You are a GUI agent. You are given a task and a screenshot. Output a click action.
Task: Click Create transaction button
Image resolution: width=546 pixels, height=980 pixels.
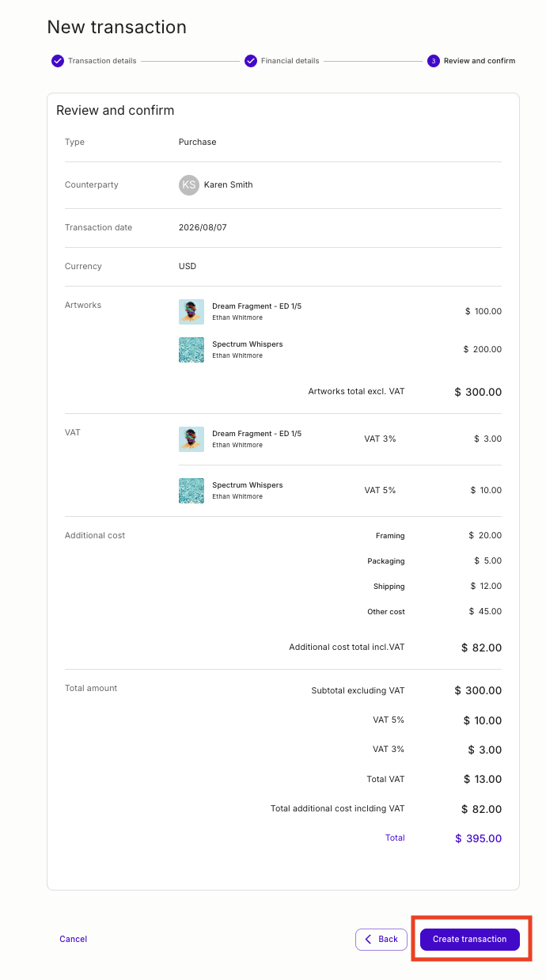click(469, 939)
